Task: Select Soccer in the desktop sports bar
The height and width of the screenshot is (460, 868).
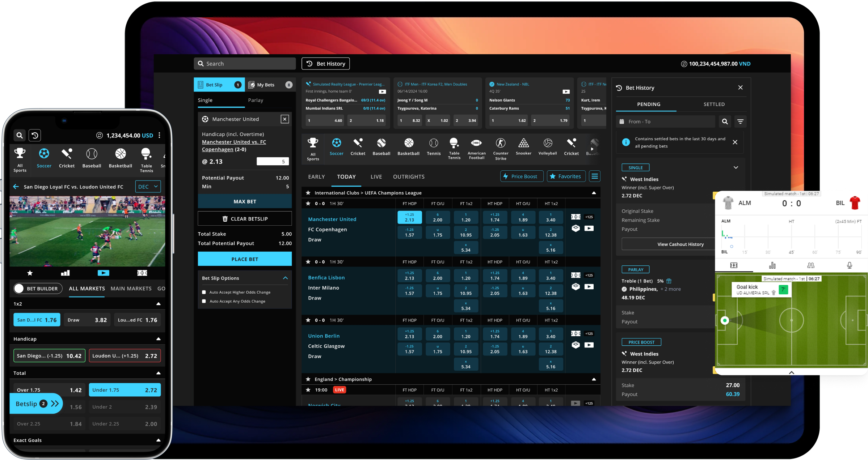Action: pos(336,147)
